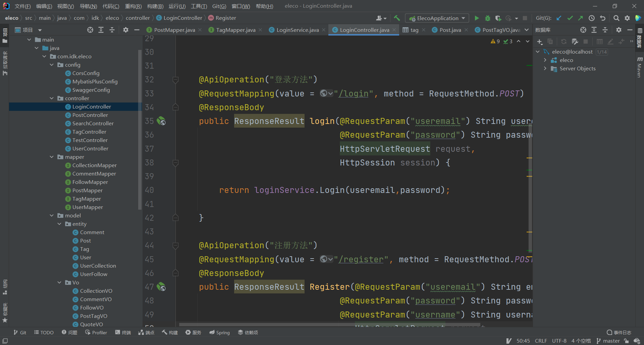Open the 终端 terminal tool window

tap(123, 332)
